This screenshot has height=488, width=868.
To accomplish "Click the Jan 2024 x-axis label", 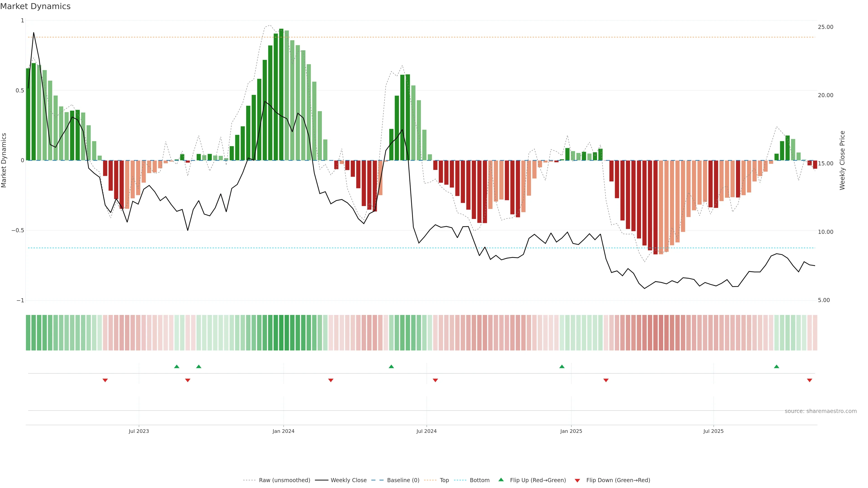I will coord(283,431).
